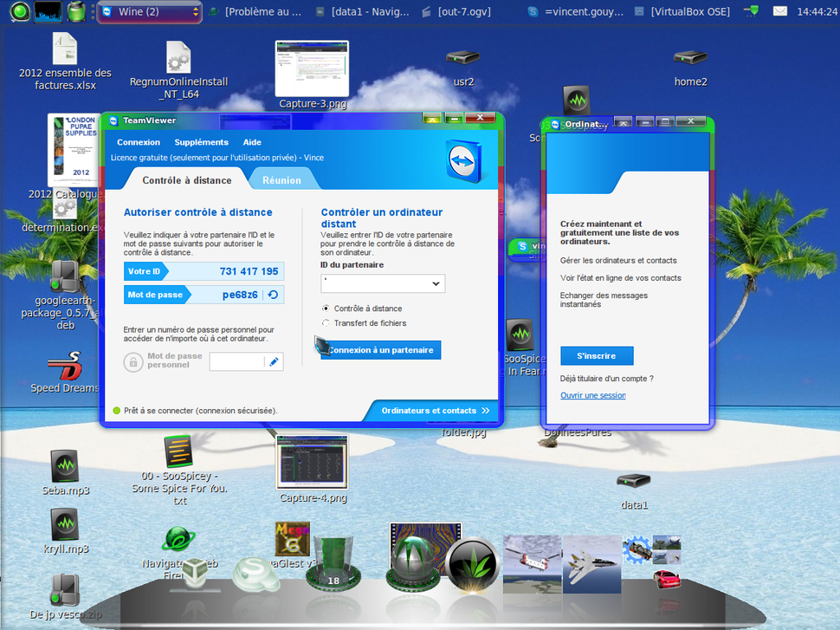The width and height of the screenshot is (840, 630).
Task: Click the Votre ID value 731 417 195
Action: (x=249, y=271)
